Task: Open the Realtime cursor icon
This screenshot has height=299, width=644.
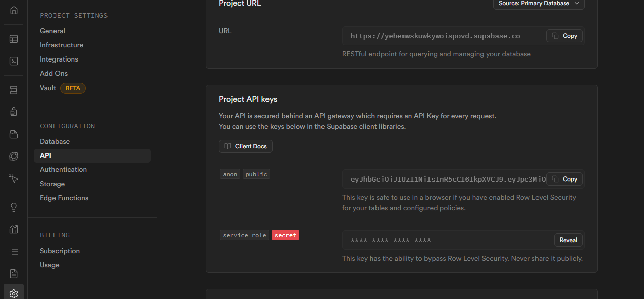Action: point(14,178)
